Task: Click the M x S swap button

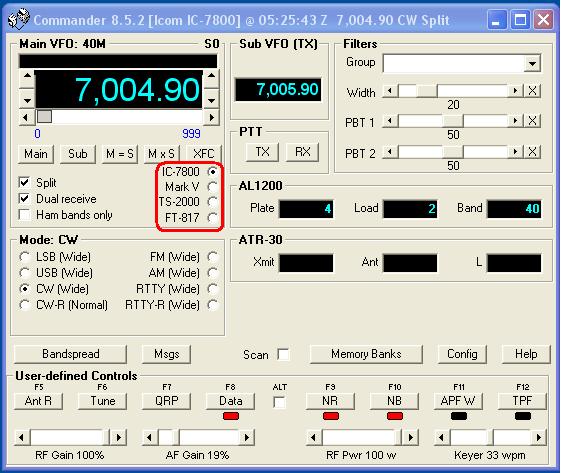Action: click(x=161, y=154)
